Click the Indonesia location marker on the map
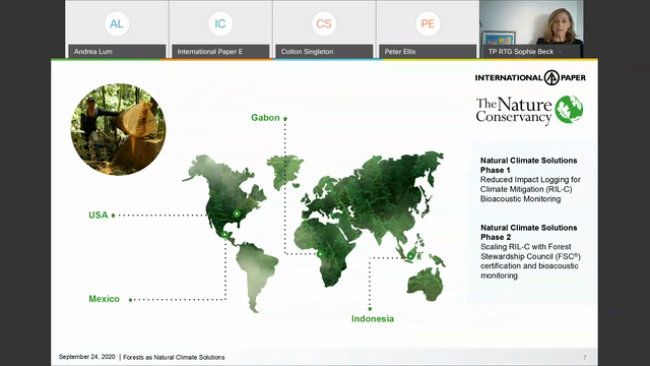 410,257
